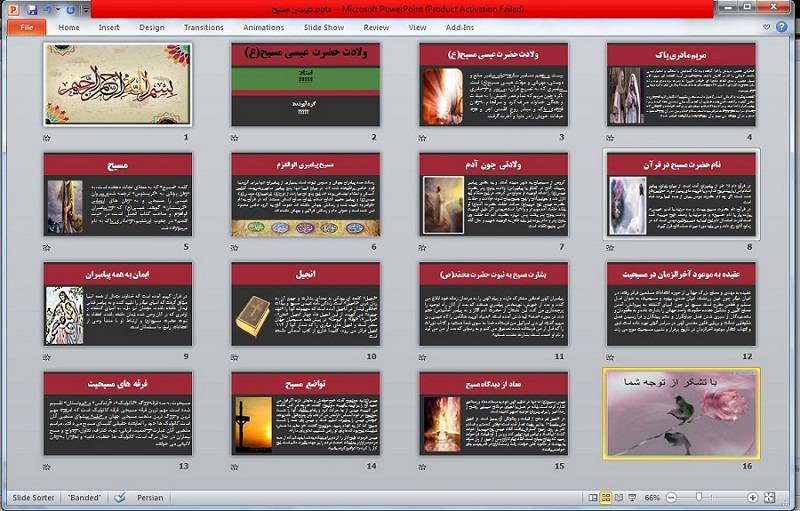Screen dimensions: 800x511
Task: Click the Redo/Repeat icon
Action: [70, 9]
